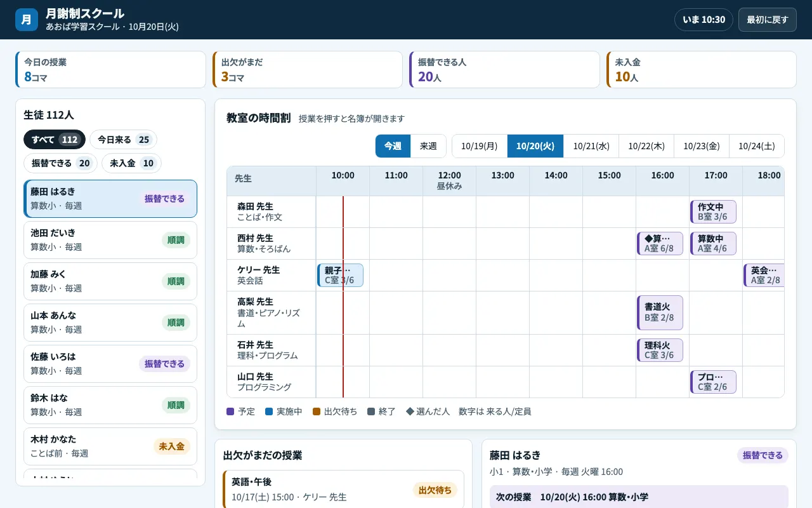The image size is (812, 508).
Task: Open the 作文中 B室 3/6 class block
Action: [713, 212]
